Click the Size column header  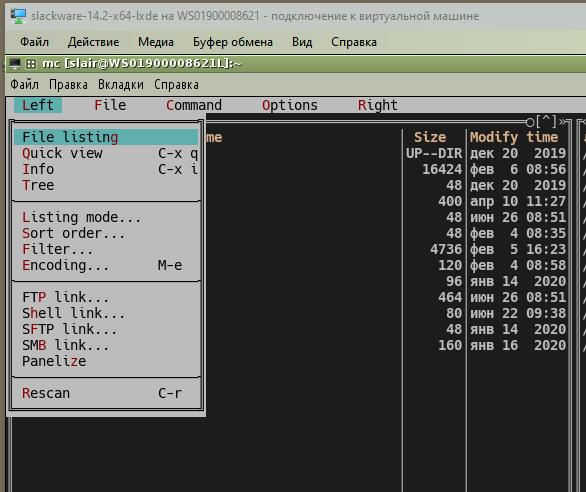[430, 137]
